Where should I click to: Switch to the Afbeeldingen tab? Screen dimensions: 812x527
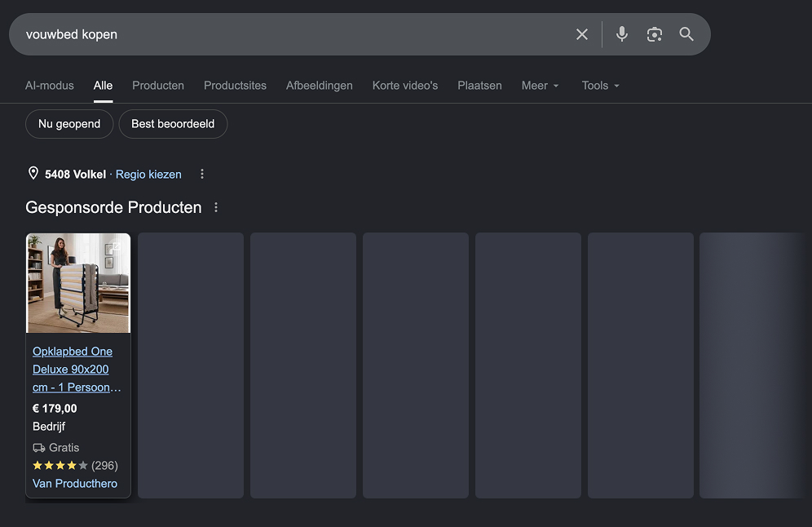(x=320, y=86)
